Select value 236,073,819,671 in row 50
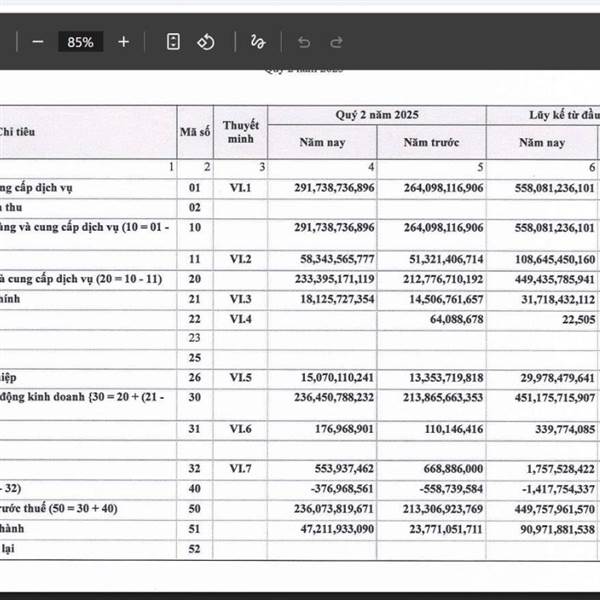Viewport: 600px width, 600px height. [x=334, y=509]
